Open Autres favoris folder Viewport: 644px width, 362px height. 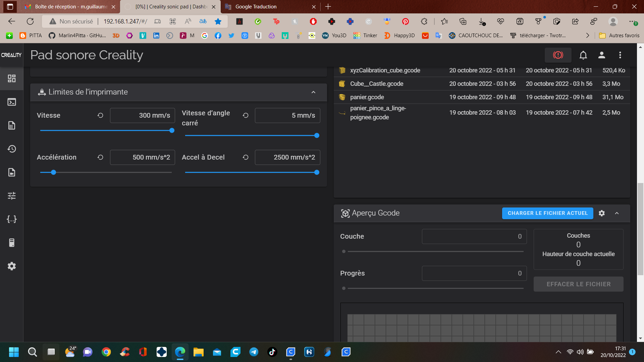[x=619, y=36]
